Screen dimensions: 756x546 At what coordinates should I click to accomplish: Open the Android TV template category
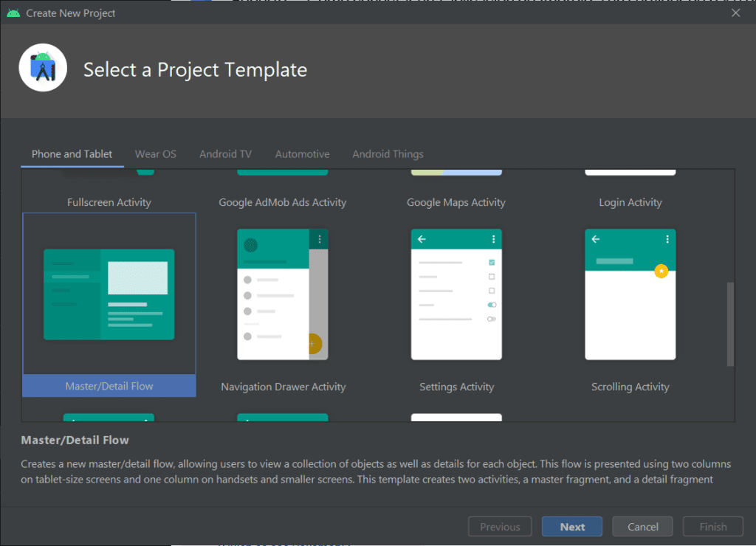pos(225,153)
